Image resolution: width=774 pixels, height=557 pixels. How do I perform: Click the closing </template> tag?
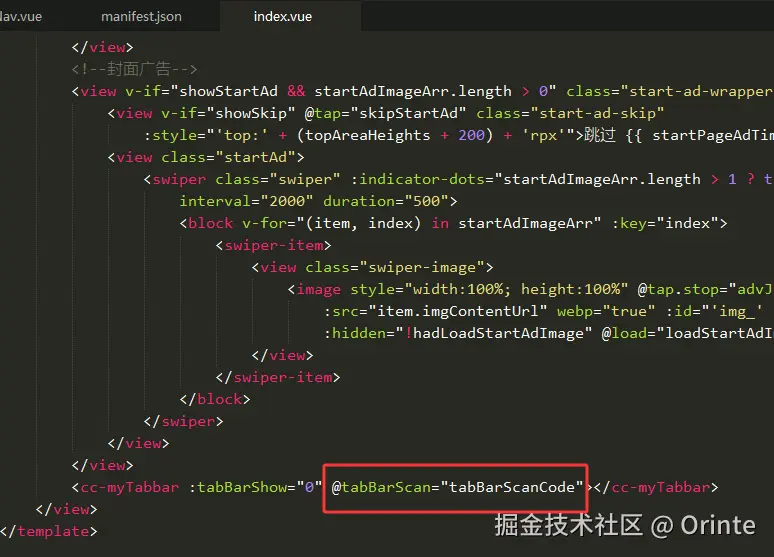(x=49, y=531)
